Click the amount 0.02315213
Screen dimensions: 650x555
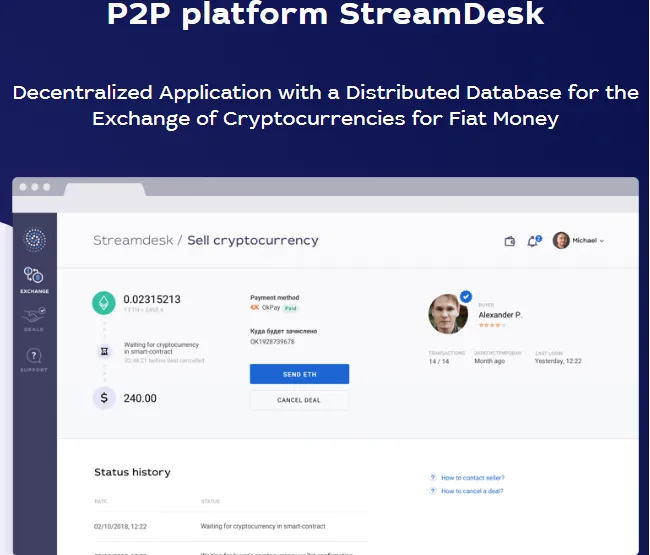coord(152,299)
